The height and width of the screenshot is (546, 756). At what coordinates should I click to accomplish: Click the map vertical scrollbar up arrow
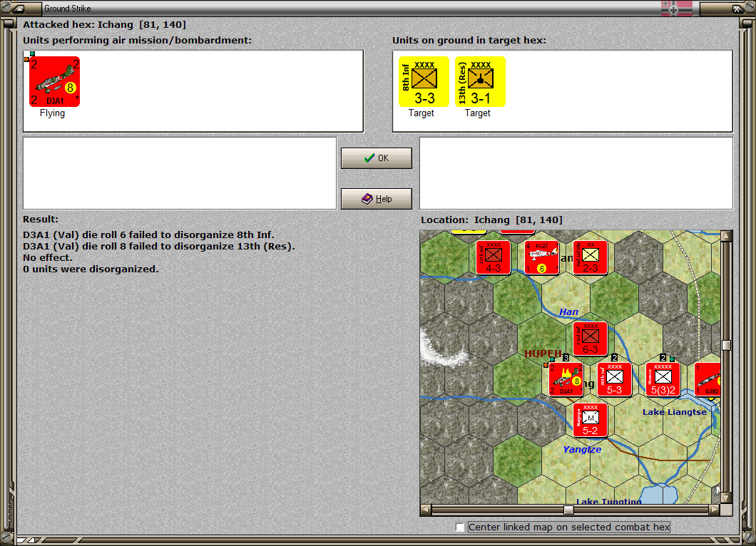tap(726, 236)
